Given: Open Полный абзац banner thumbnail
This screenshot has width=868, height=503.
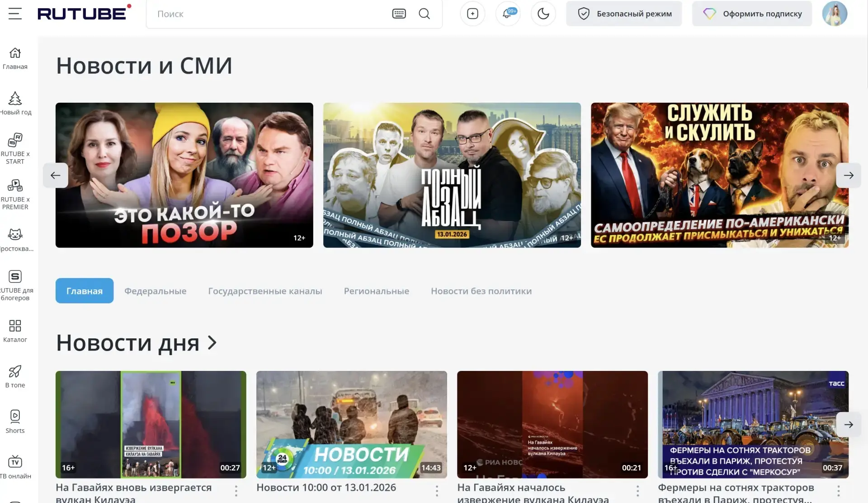Looking at the screenshot, I should point(452,175).
